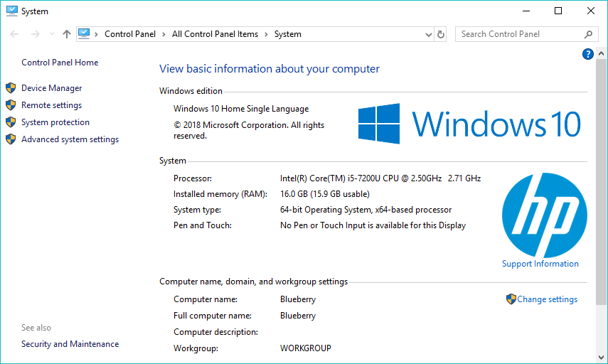Click the vertical scrollbar down arrow
608x364 pixels.
(x=602, y=358)
